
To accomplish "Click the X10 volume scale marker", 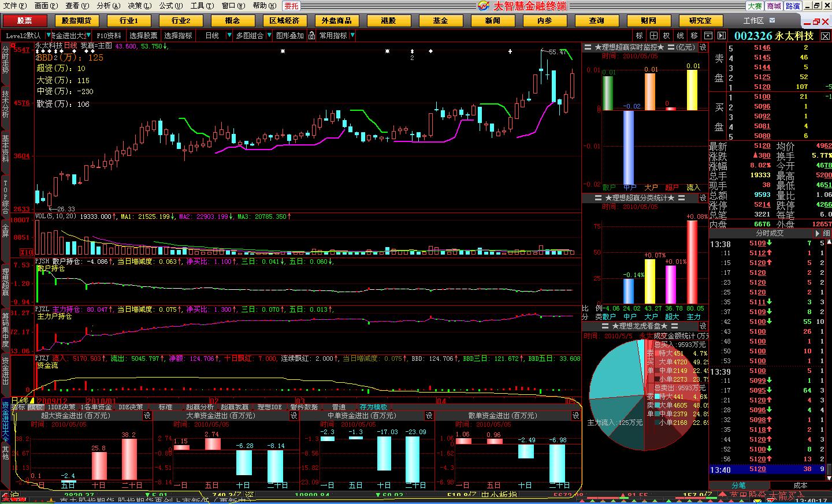I will click(x=27, y=252).
